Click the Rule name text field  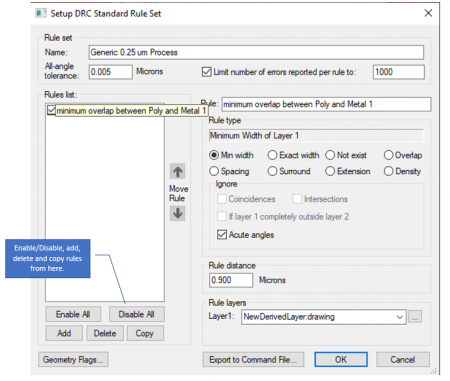click(326, 104)
